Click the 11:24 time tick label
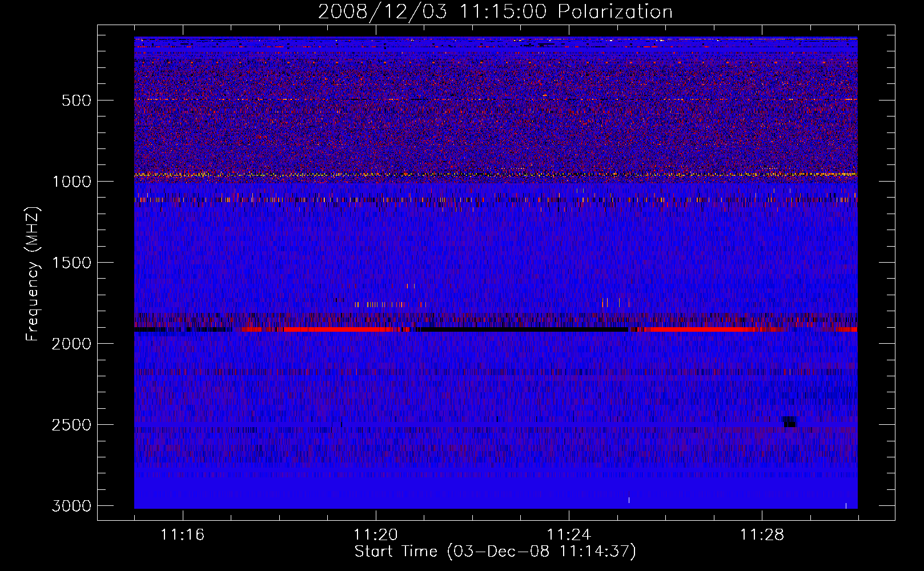Image resolution: width=924 pixels, height=571 pixels. (569, 535)
